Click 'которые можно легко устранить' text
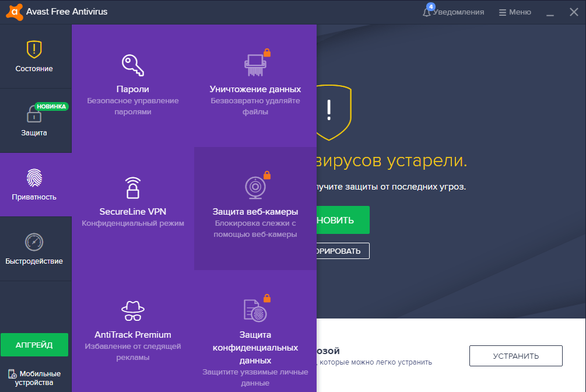The height and width of the screenshot is (392, 586). pyautogui.click(x=376, y=362)
